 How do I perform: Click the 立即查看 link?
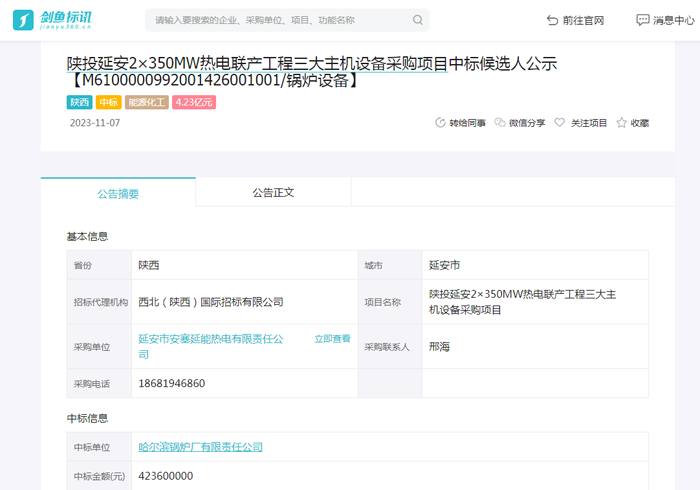pos(332,339)
